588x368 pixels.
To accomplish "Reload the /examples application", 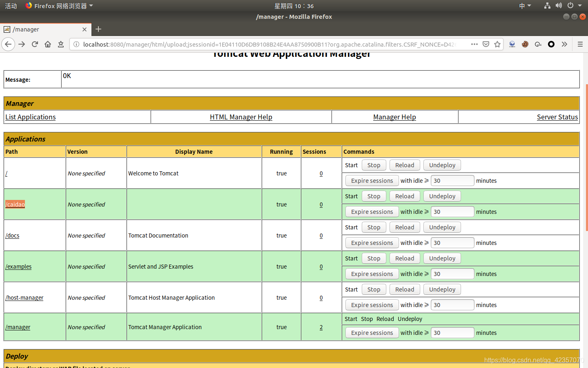I will pos(405,258).
